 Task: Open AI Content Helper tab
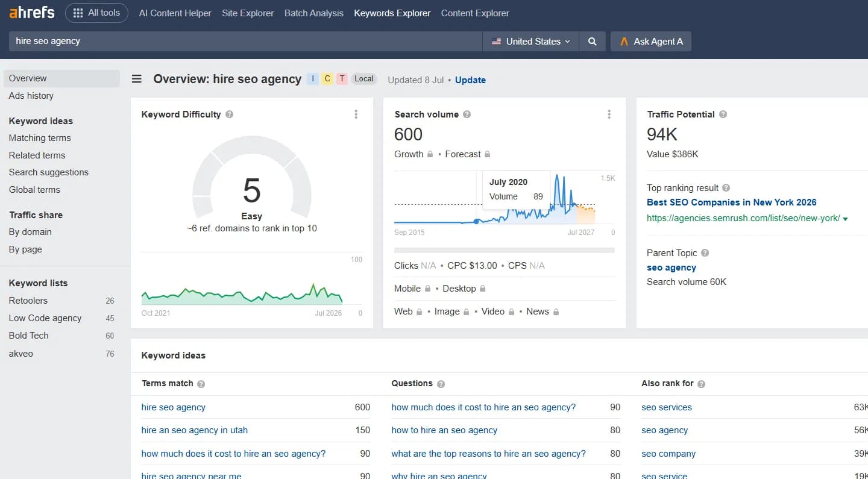click(175, 13)
